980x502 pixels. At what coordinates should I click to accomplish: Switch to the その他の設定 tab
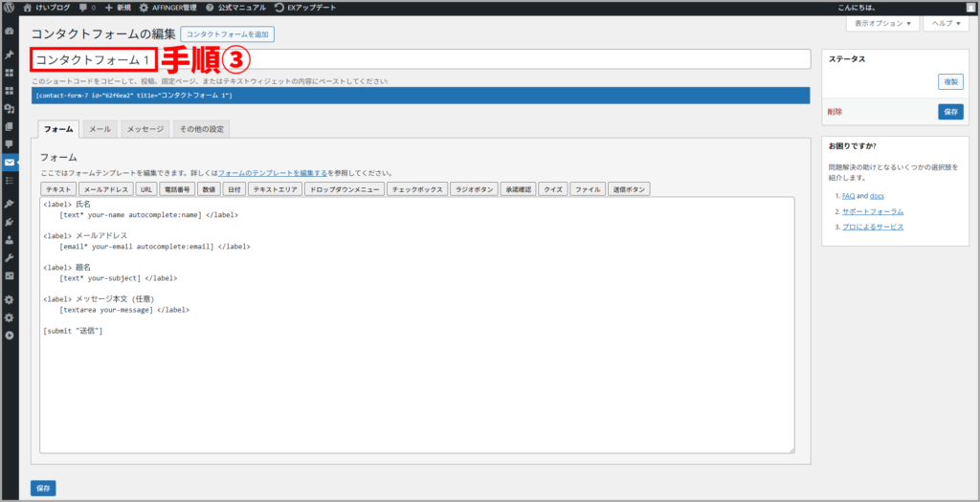pyautogui.click(x=201, y=129)
